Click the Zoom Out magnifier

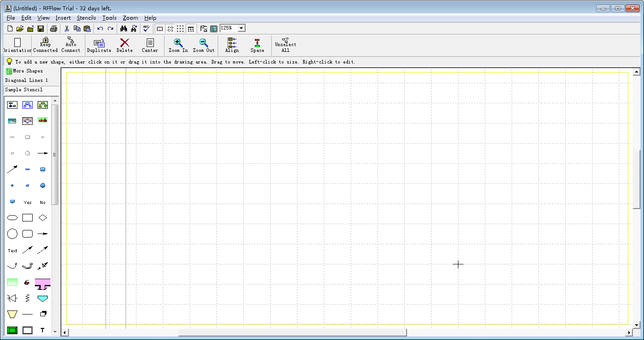[203, 45]
